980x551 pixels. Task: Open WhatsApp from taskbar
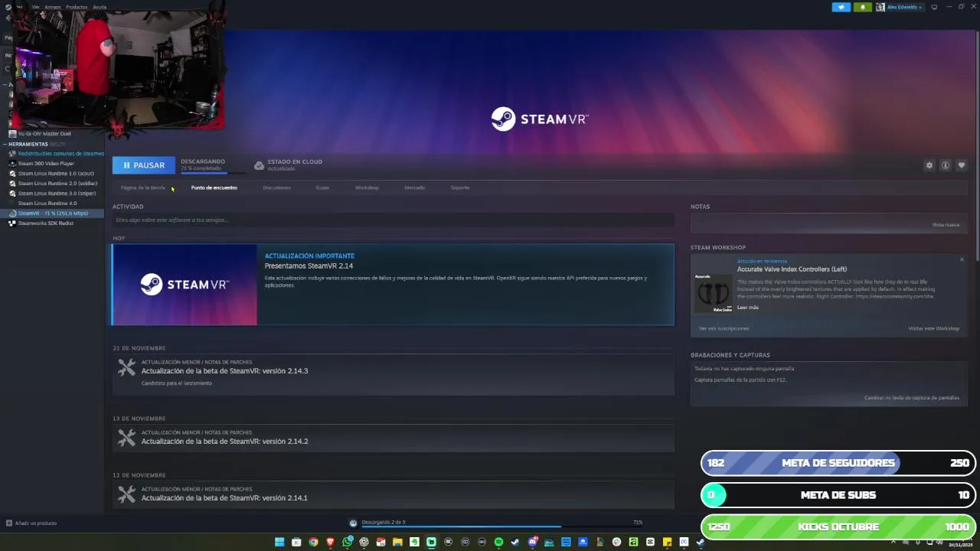(347, 543)
